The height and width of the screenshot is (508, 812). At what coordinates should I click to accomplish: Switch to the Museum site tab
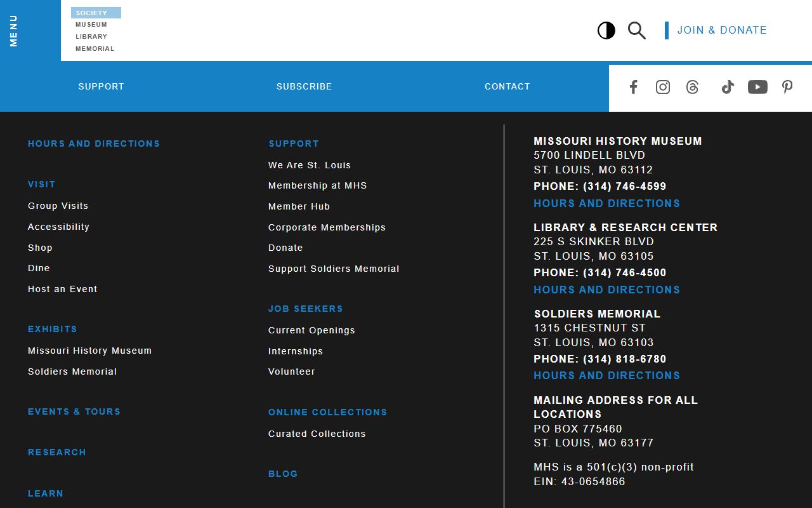pyautogui.click(x=91, y=25)
